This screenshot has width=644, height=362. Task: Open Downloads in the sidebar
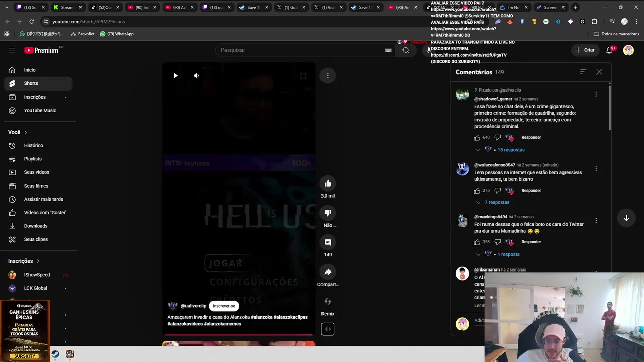(x=38, y=226)
